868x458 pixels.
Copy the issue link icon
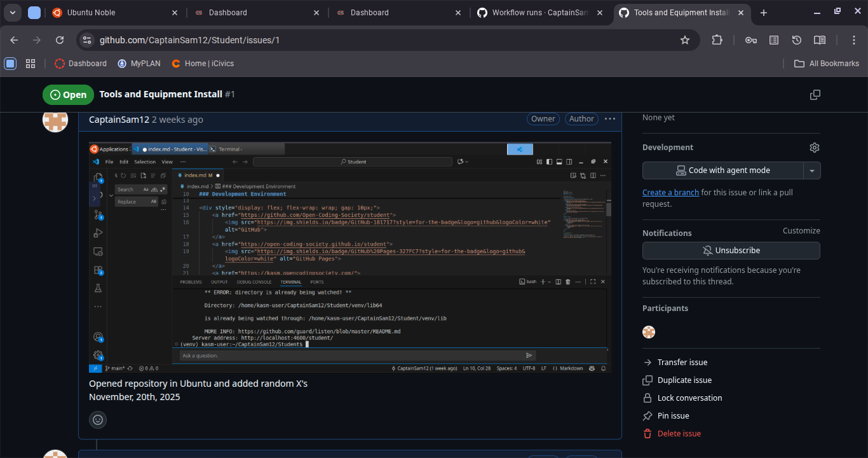click(815, 95)
